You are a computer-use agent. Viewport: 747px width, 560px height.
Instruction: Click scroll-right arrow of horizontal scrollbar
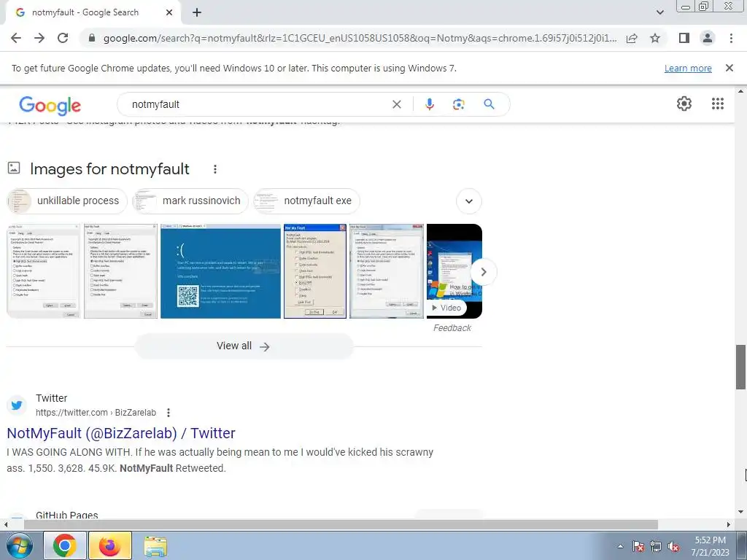729,524
